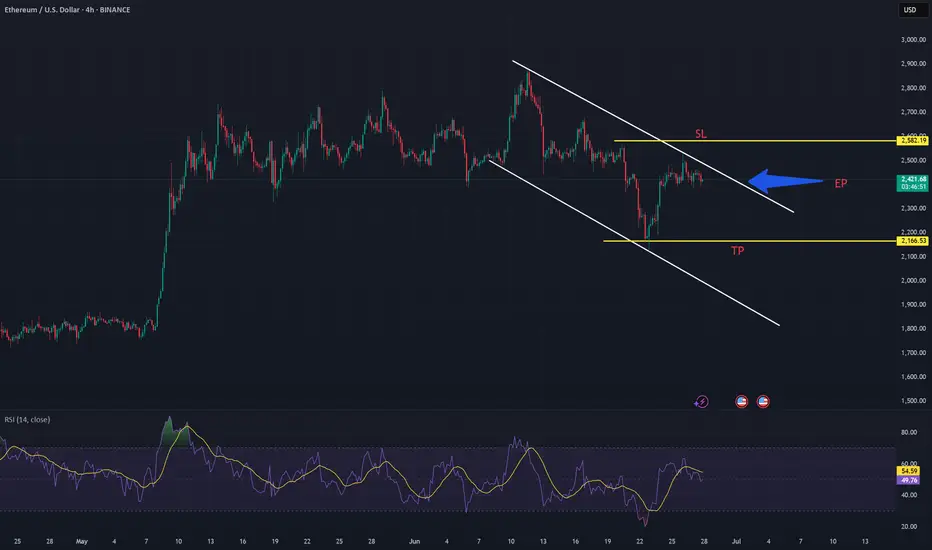Click the 80.00 RSI scale label
The width and height of the screenshot is (932, 550).
coord(909,432)
